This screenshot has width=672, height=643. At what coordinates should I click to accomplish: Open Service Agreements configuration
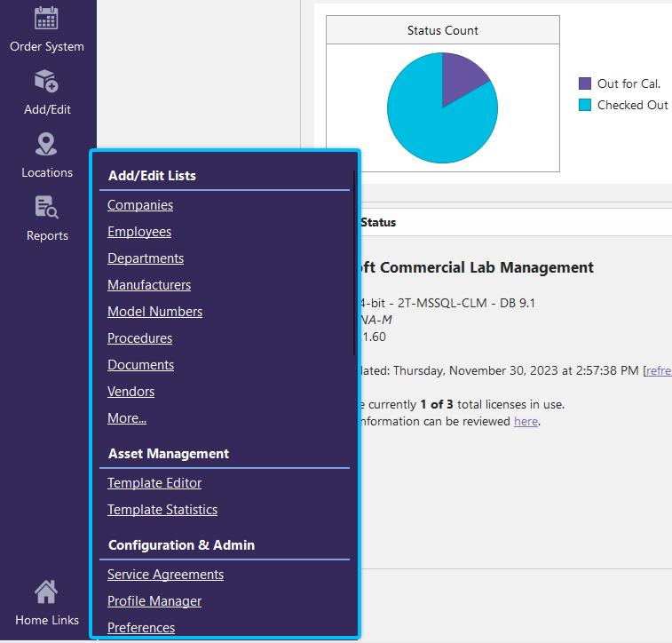[165, 575]
